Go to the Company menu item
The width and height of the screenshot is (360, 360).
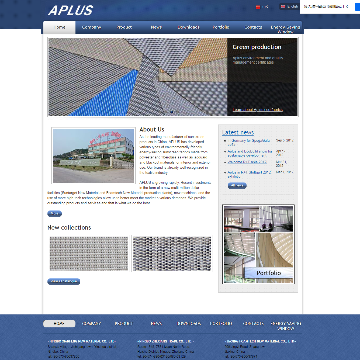click(91, 27)
